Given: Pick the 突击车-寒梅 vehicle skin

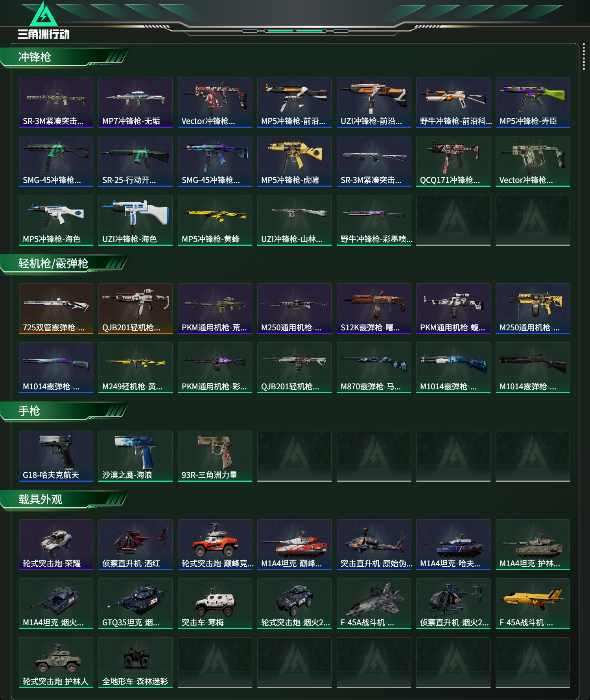Looking at the screenshot, I should coord(215,604).
